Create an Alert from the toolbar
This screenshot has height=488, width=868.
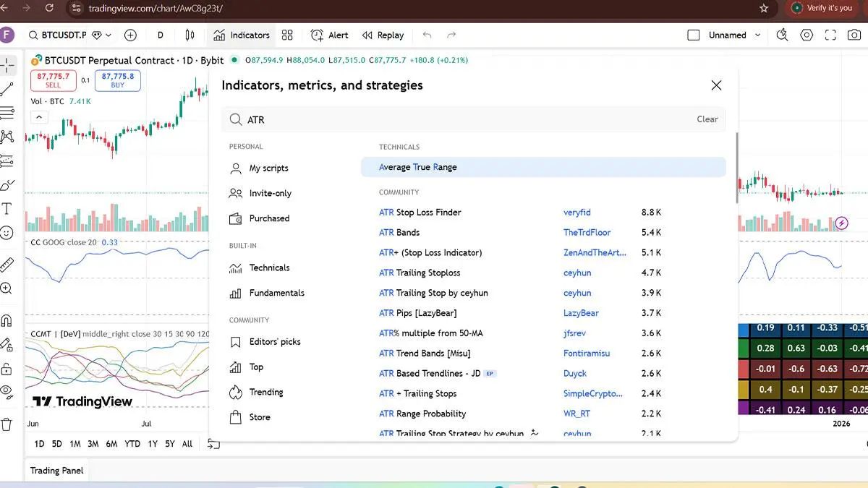point(329,35)
